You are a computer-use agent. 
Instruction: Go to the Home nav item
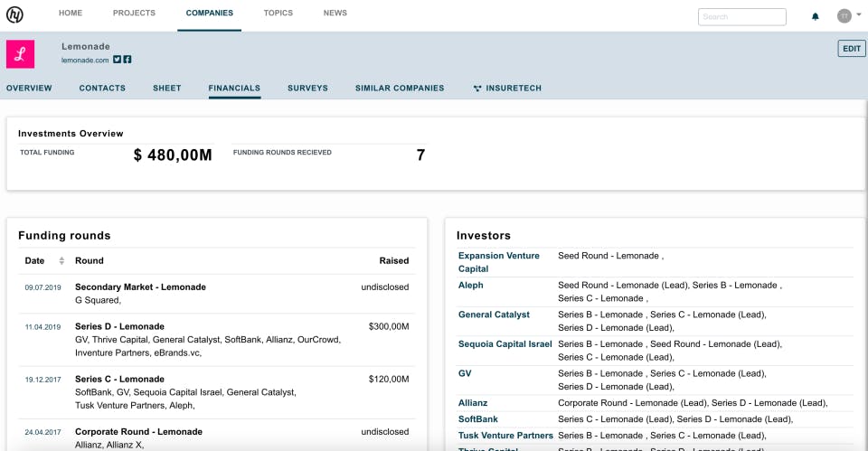(71, 13)
